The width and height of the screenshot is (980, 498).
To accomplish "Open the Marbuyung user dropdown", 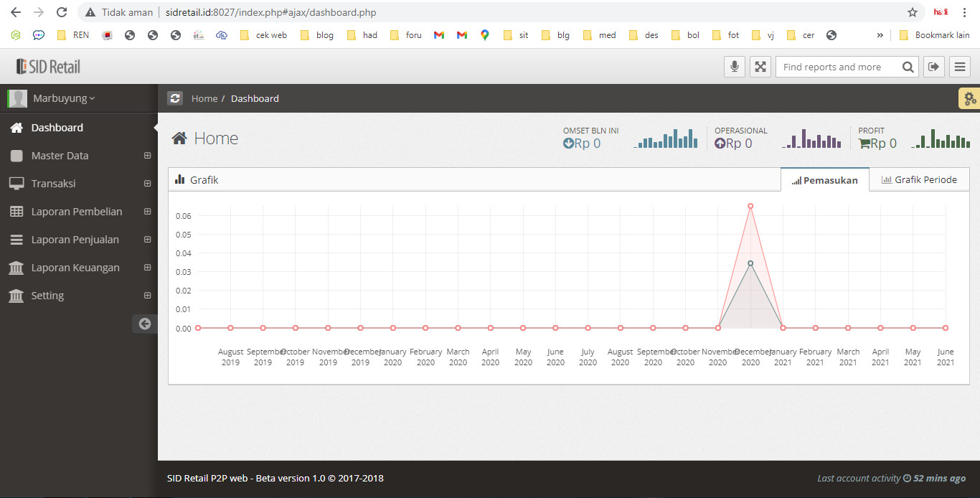I will pos(63,98).
